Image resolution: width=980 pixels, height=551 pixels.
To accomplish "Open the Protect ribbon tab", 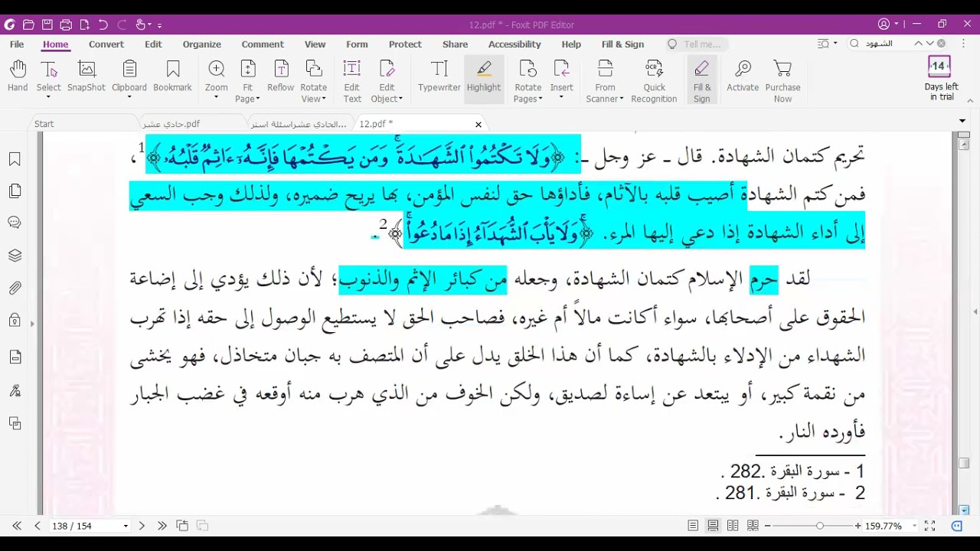I will 405,44.
